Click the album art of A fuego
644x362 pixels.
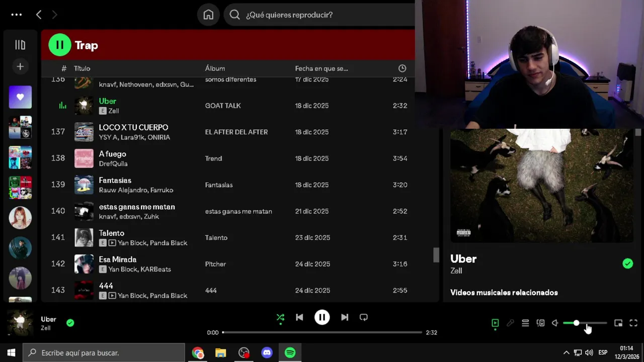click(x=84, y=158)
